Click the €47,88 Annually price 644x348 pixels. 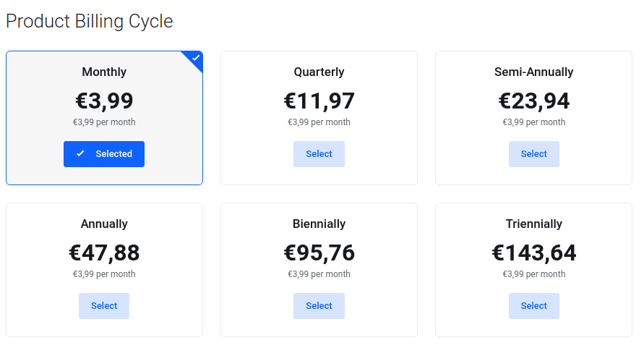pyautogui.click(x=104, y=252)
